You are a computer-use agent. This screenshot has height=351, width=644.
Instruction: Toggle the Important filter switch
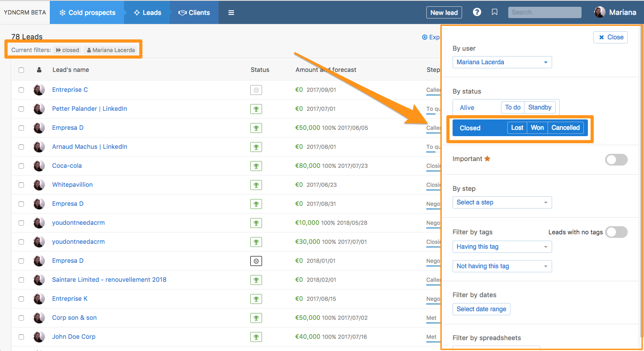[x=616, y=159]
